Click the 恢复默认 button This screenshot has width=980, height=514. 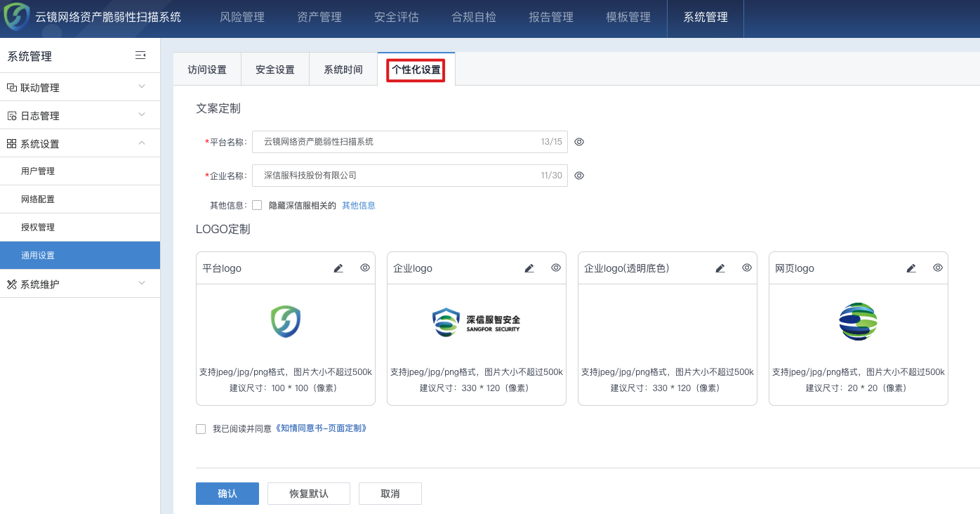click(x=309, y=494)
